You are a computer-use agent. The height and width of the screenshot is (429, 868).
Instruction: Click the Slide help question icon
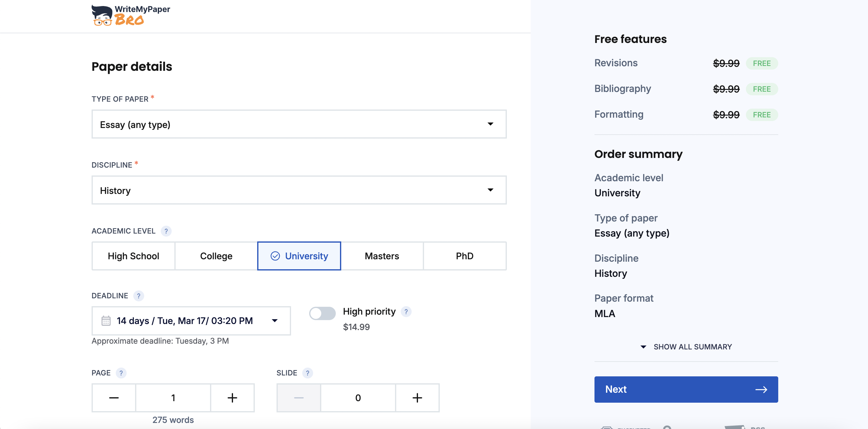point(307,373)
